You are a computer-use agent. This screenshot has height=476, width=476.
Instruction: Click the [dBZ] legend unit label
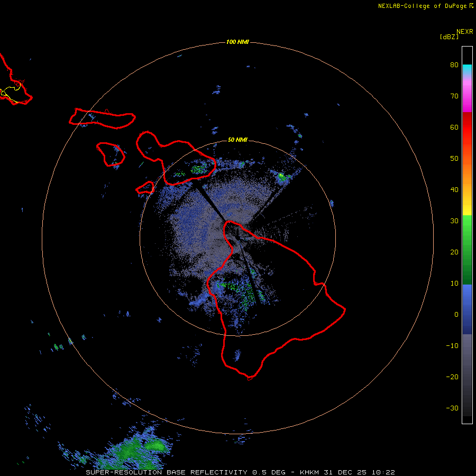(449, 37)
